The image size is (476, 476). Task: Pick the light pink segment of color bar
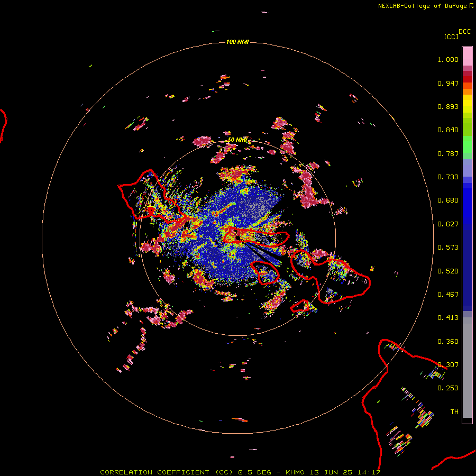(467, 56)
